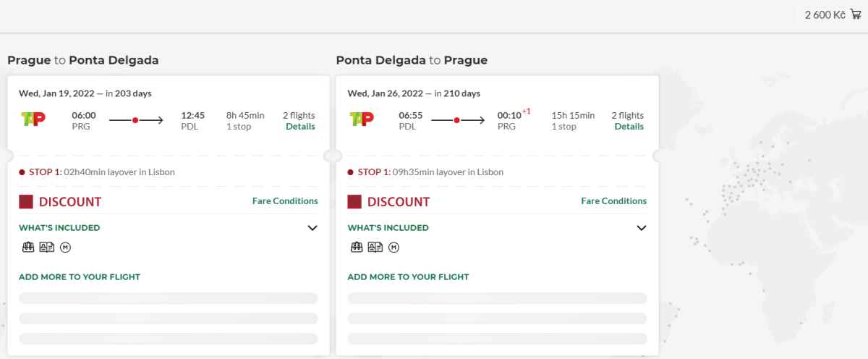
Task: Click the return Discount percent icon
Action: tap(354, 202)
